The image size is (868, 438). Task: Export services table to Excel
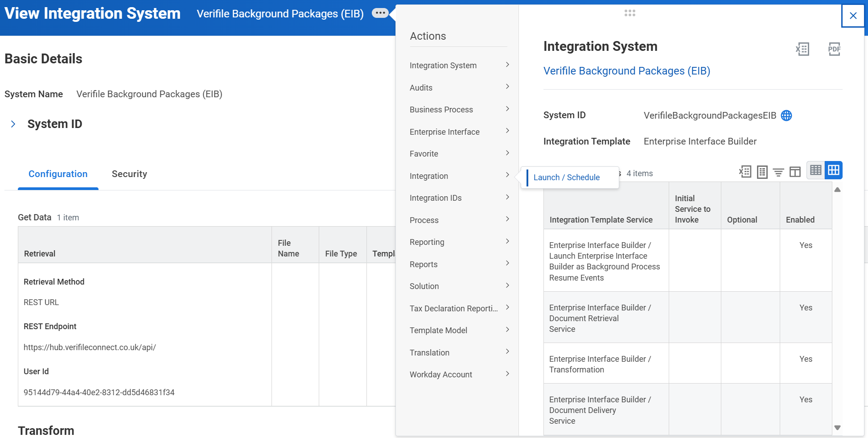[745, 172]
